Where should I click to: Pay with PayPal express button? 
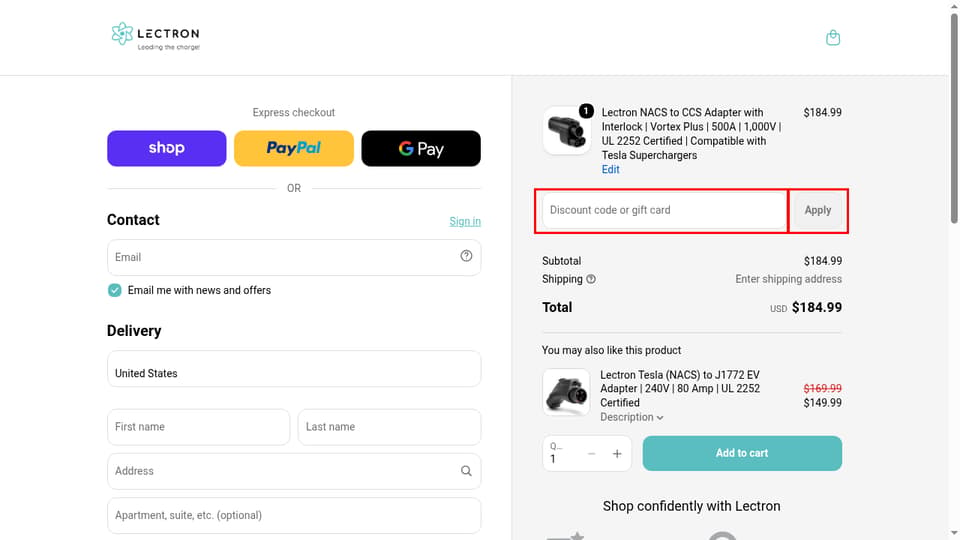point(294,148)
